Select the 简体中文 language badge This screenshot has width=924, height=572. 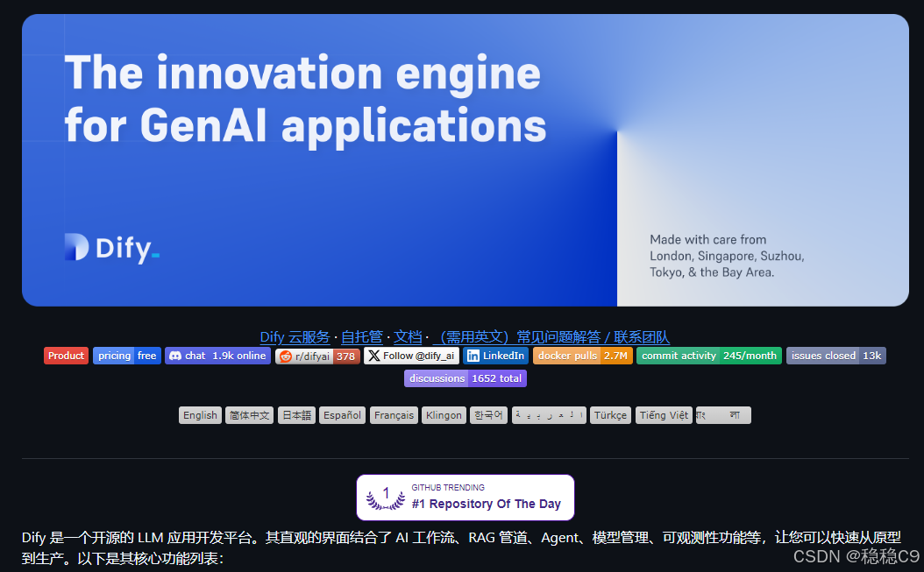249,415
